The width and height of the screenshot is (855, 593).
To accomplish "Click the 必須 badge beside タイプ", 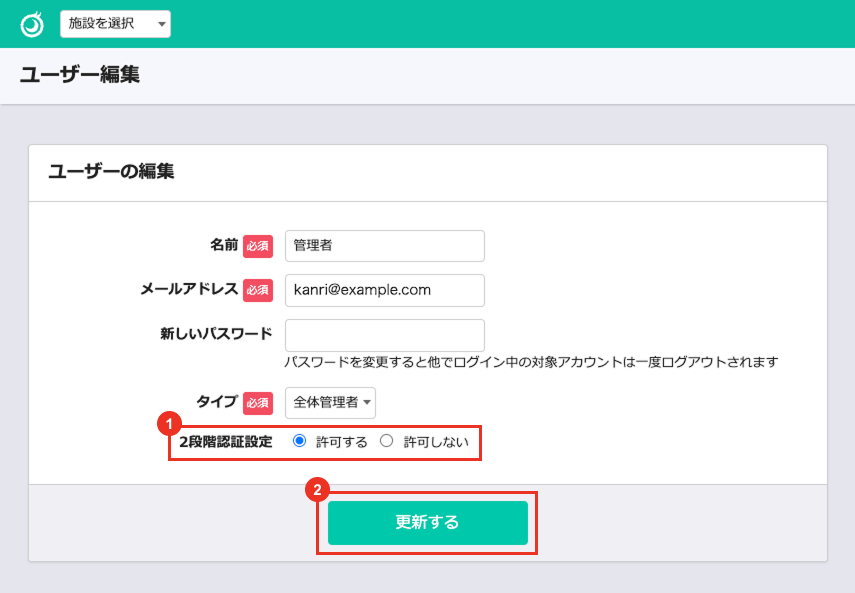I will (258, 402).
